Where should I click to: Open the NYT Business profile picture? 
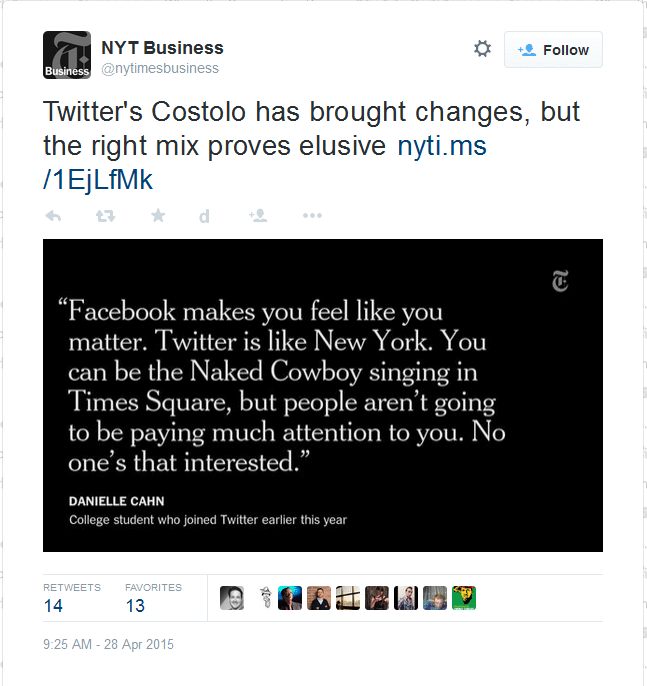67,55
